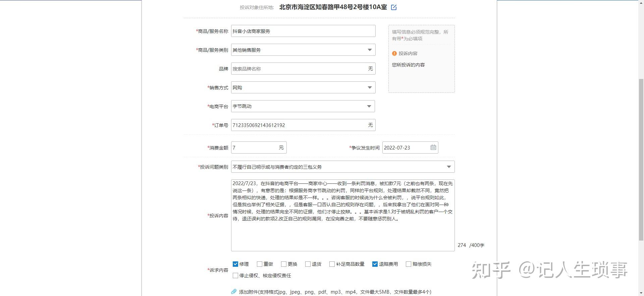644x296 pixels.
Task: Check the 更换 checkbox
Action: [x=284, y=264]
